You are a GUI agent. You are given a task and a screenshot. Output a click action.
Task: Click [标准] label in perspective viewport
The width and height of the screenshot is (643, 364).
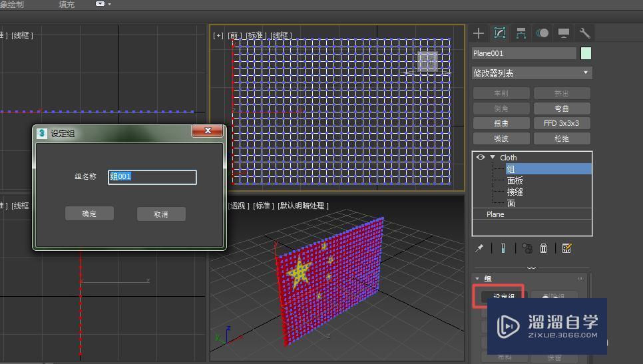point(264,206)
